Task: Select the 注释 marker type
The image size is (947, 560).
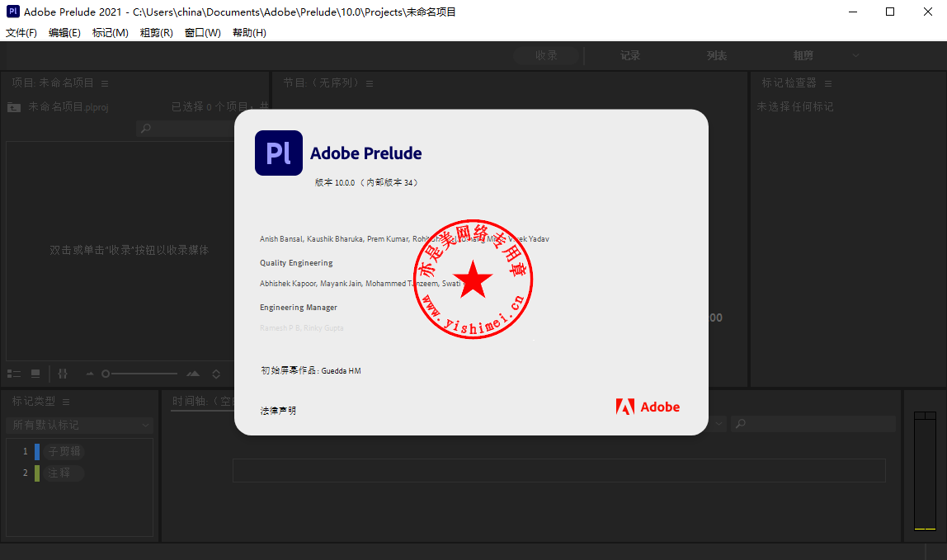Action: tap(63, 473)
